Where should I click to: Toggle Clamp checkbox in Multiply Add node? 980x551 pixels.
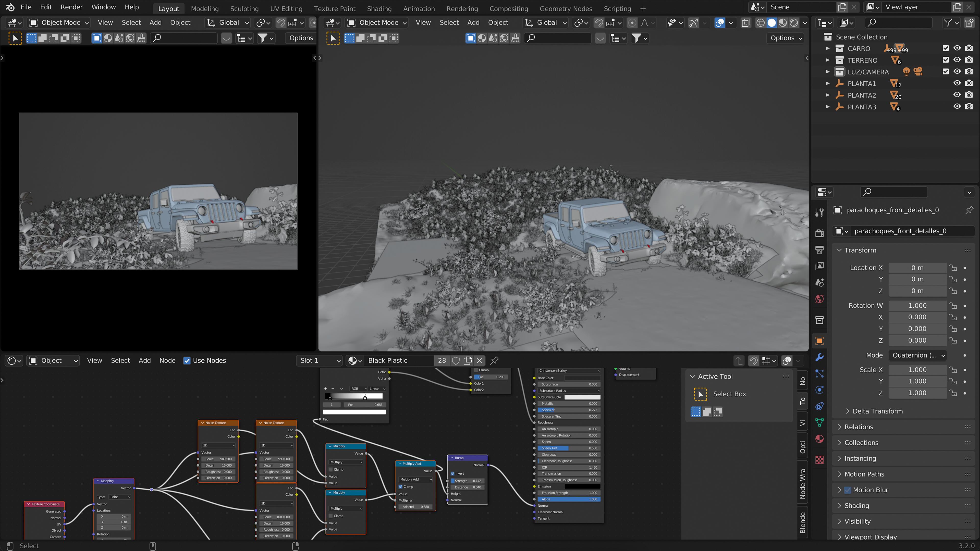point(401,487)
